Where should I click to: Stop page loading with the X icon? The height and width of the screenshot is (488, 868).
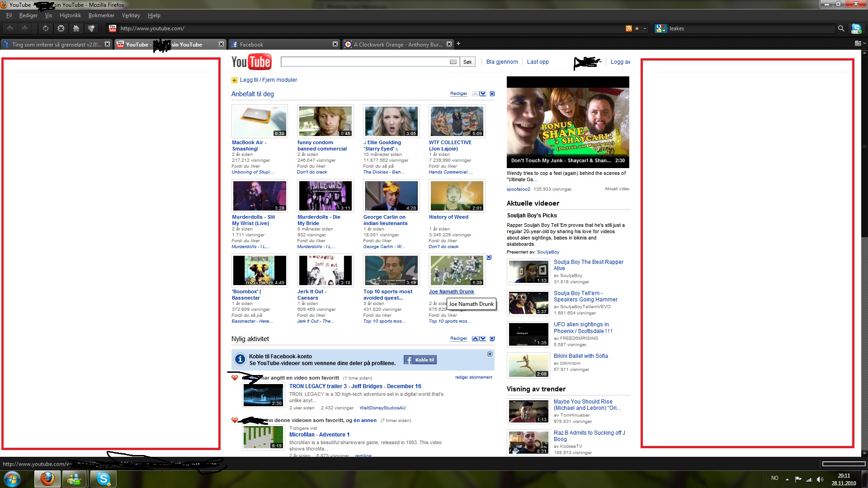61,28
